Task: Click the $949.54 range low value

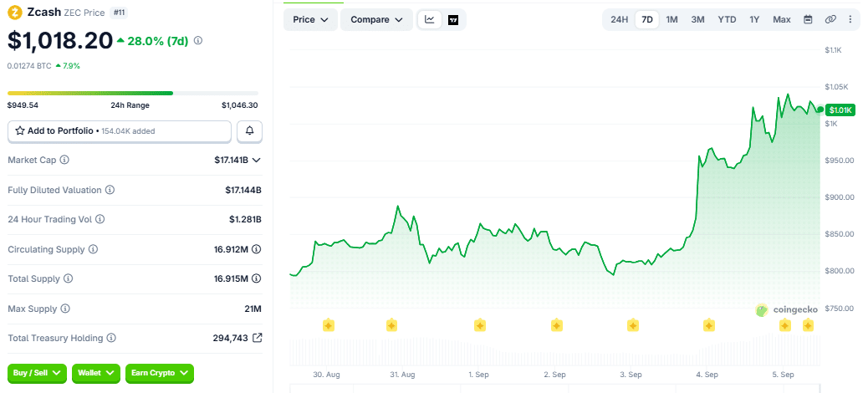Action: point(23,105)
